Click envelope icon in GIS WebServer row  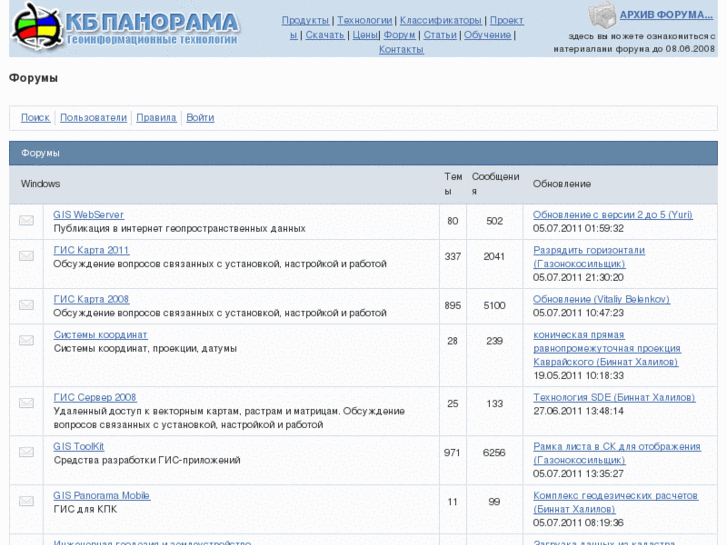26,220
